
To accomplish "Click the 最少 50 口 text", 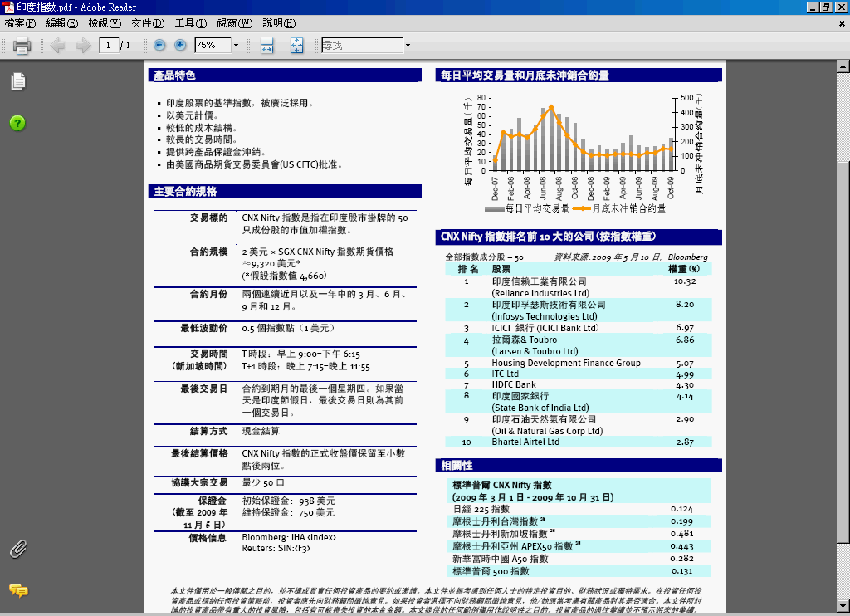I will (263, 482).
